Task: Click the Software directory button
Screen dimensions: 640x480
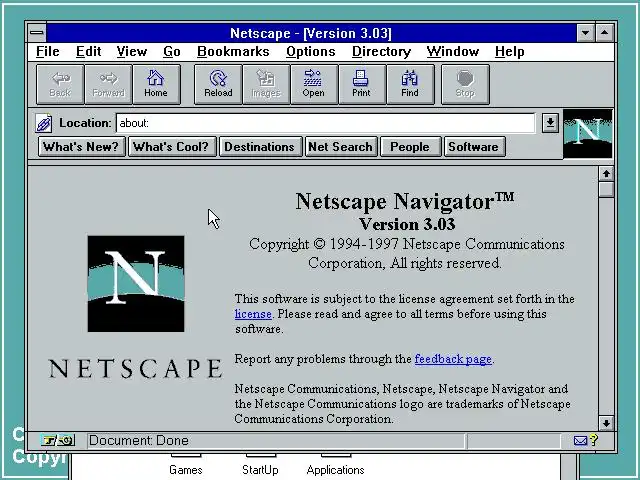Action: click(x=474, y=147)
